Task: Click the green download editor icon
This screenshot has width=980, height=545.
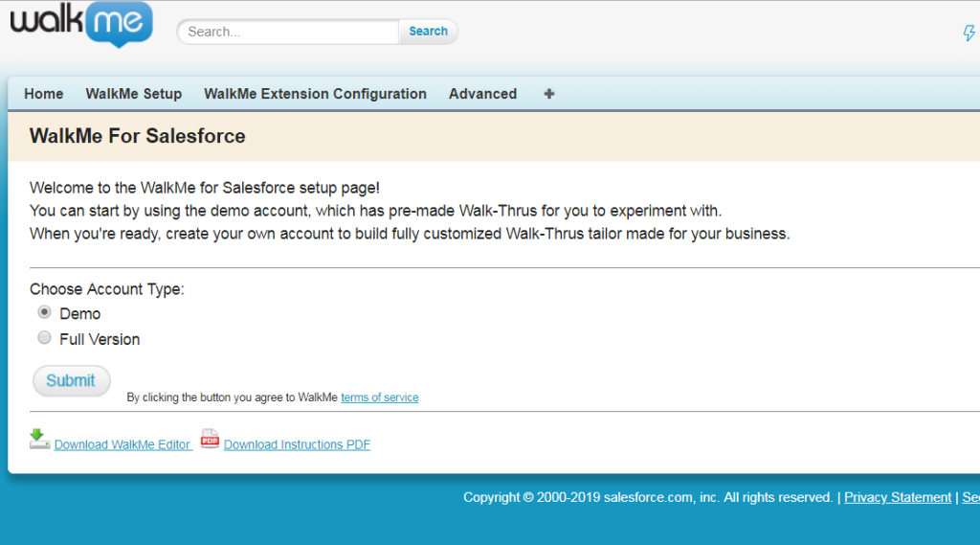Action: (x=39, y=439)
